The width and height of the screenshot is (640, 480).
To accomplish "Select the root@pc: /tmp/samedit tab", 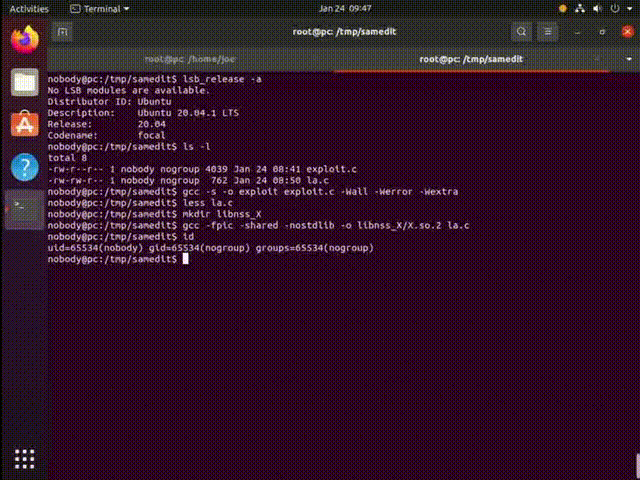I will pyautogui.click(x=471, y=59).
